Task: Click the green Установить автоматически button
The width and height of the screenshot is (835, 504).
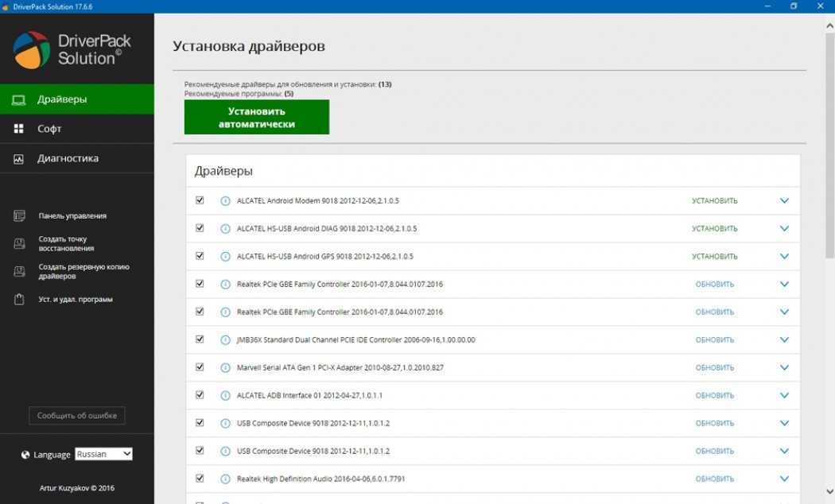Action: [257, 117]
